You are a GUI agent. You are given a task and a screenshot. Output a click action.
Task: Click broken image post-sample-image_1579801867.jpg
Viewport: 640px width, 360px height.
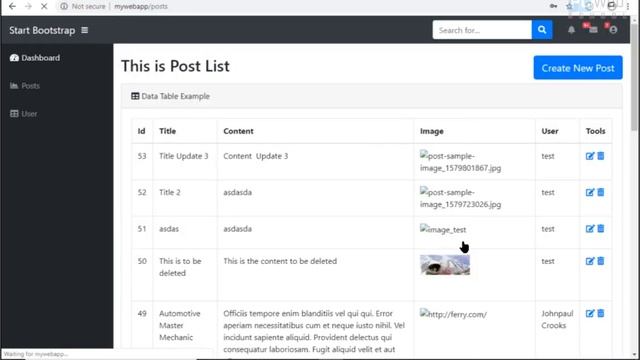pyautogui.click(x=460, y=162)
